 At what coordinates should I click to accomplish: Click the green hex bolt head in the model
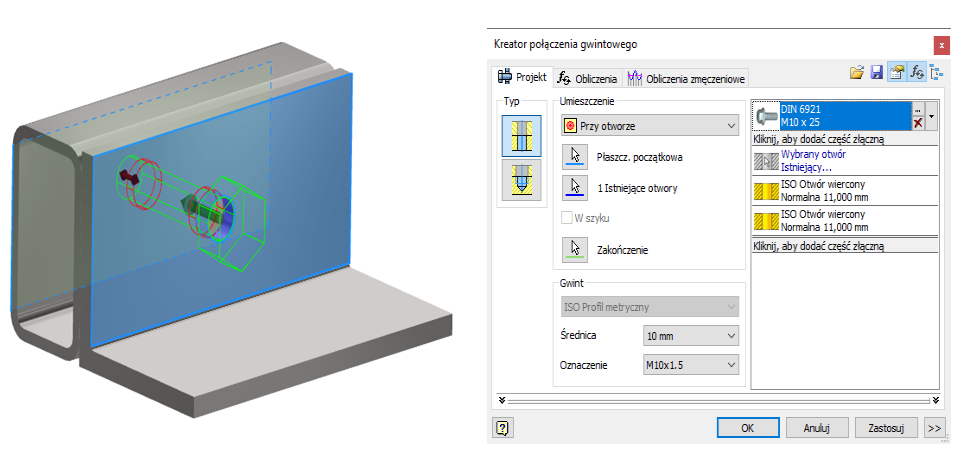tap(231, 226)
